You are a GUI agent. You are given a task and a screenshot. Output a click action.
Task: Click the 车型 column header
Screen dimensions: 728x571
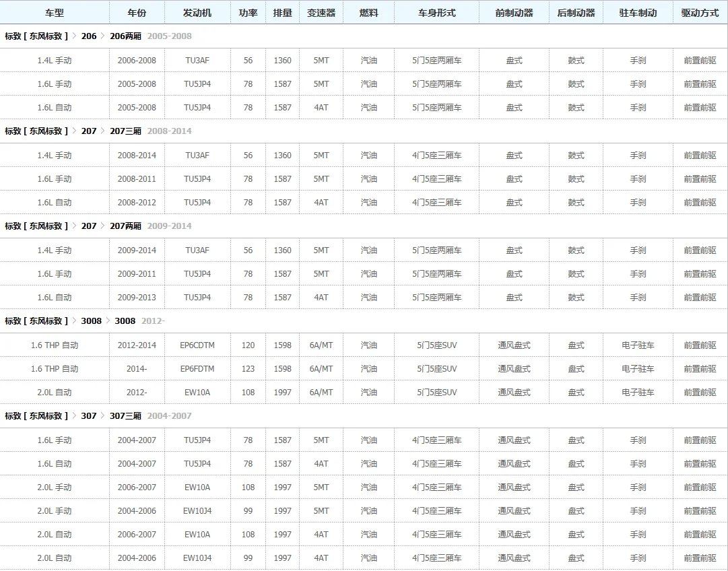coord(55,13)
